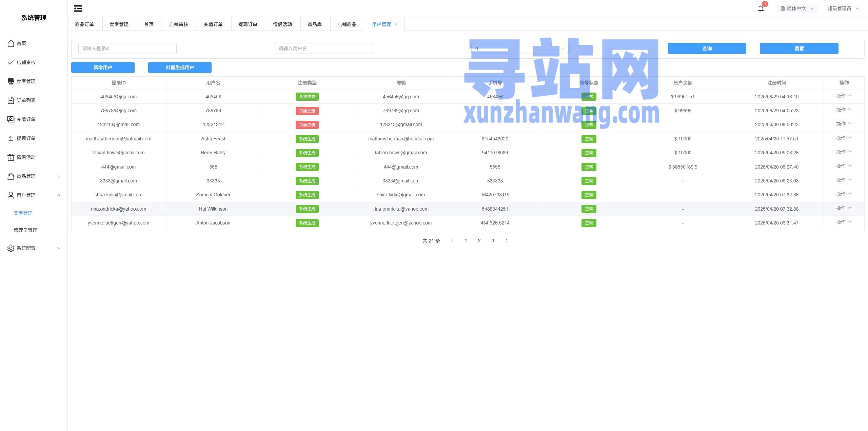This screenshot has width=868, height=431.
Task: Click the store icon beside 卖家管理
Action: point(11,81)
